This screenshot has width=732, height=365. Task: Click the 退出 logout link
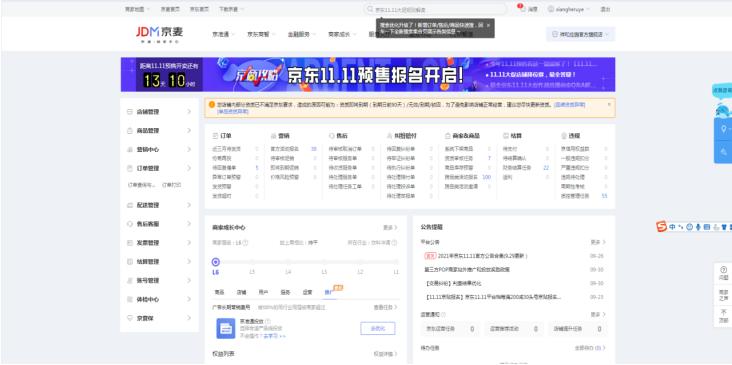pos(605,9)
